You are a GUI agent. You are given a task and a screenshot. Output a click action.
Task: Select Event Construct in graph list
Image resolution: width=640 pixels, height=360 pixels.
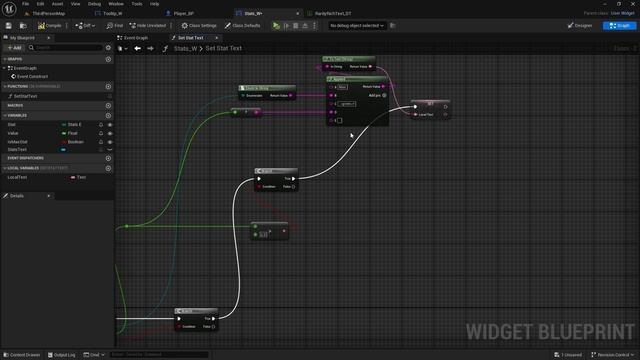click(x=32, y=76)
